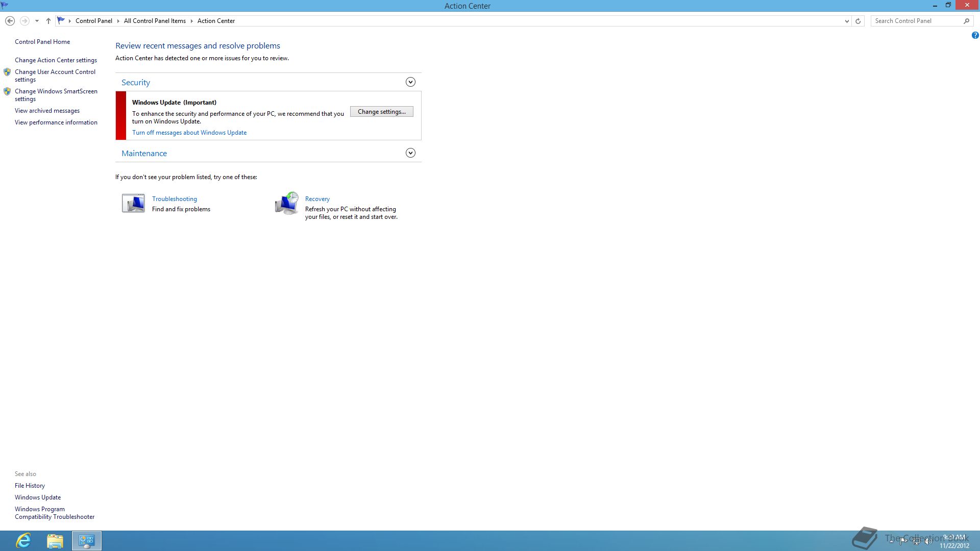This screenshot has height=551, width=980.
Task: Open Change Action Center settings
Action: (56, 60)
